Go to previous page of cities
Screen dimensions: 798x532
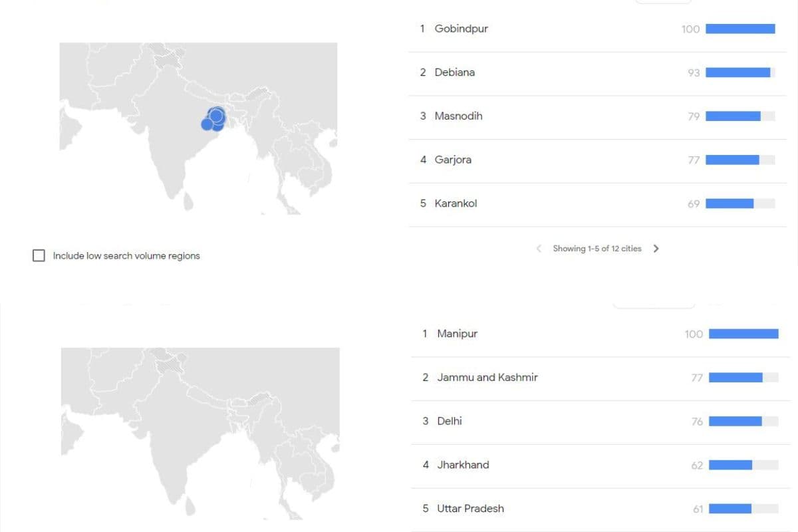click(x=539, y=249)
